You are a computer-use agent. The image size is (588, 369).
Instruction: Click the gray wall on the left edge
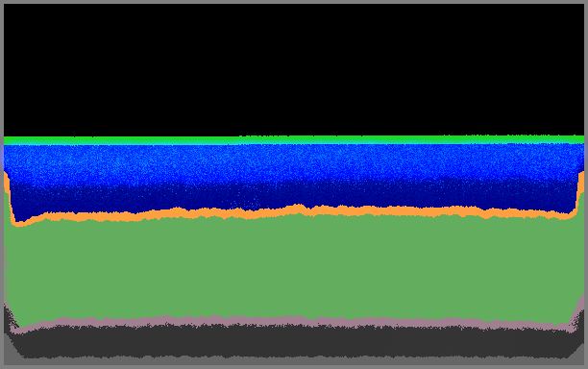pyautogui.click(x=2, y=184)
